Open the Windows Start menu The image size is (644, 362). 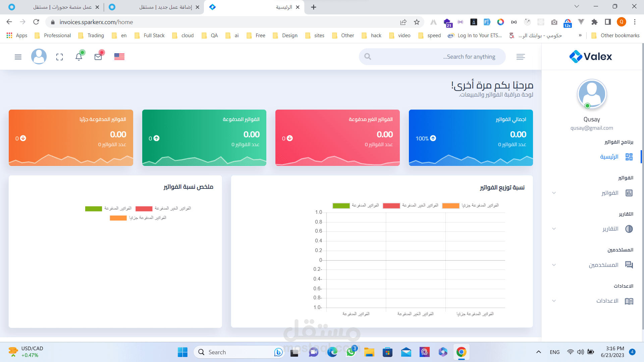[x=182, y=352]
